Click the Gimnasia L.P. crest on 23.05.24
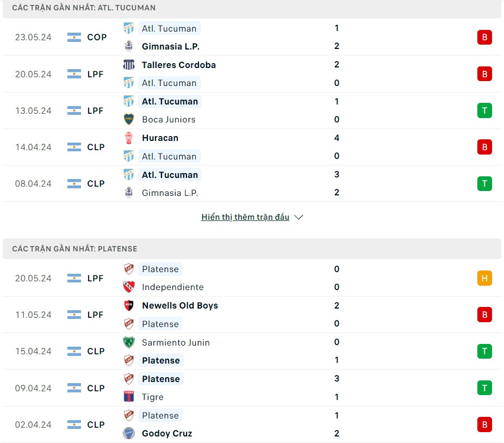 pos(129,46)
